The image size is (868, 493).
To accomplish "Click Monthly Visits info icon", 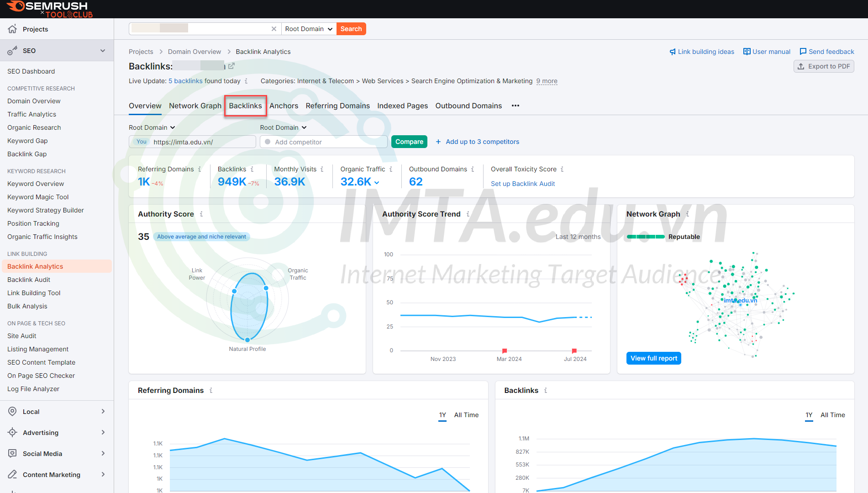I will (x=322, y=169).
